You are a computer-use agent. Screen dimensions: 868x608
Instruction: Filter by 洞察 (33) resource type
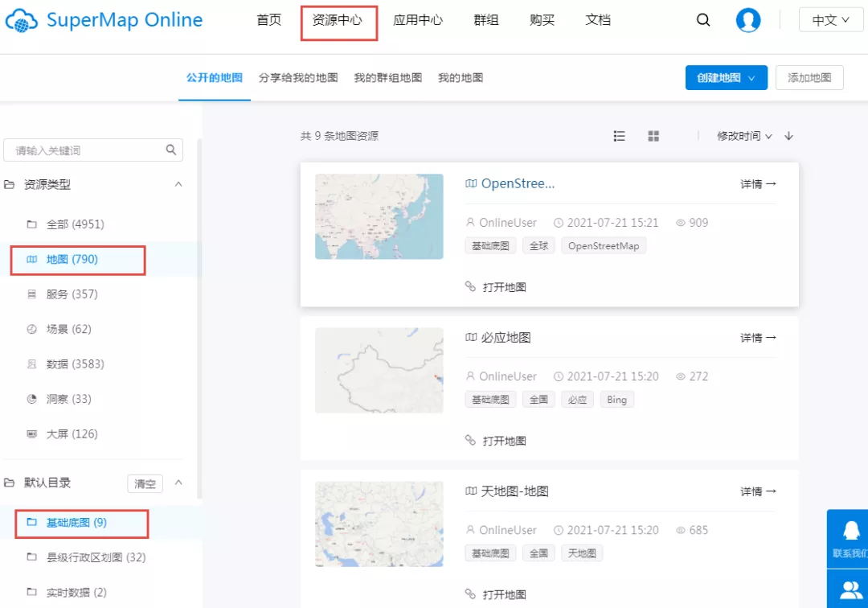coord(68,399)
